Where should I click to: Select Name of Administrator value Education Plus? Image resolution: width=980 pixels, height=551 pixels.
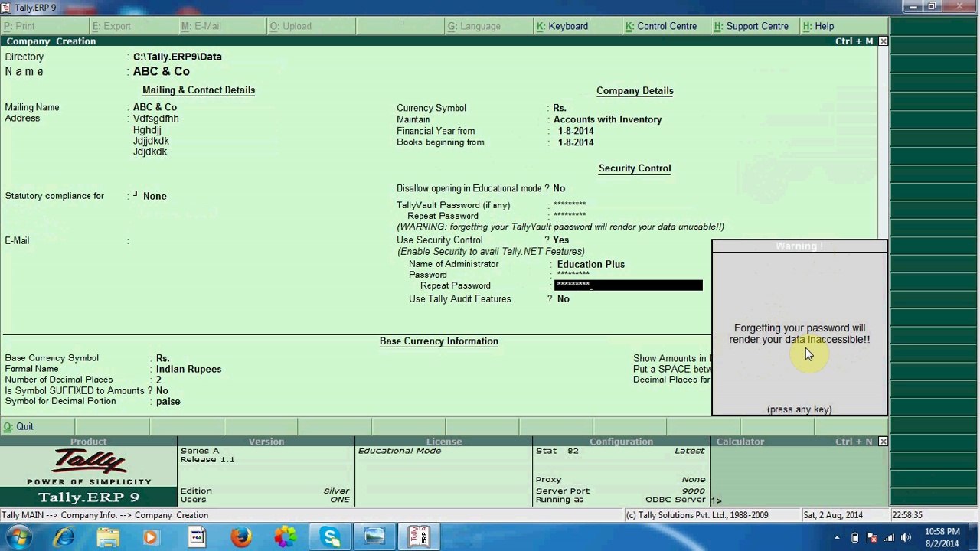(x=591, y=264)
